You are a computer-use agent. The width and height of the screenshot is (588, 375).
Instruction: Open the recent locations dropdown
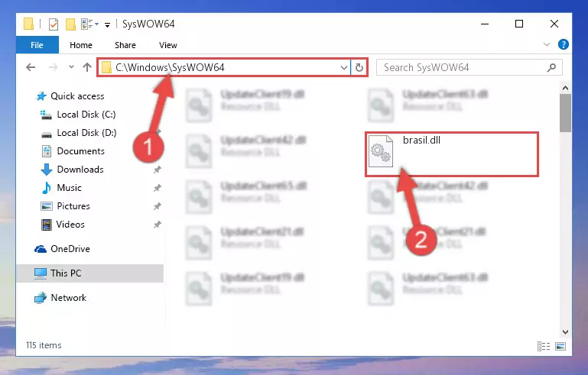click(x=71, y=67)
